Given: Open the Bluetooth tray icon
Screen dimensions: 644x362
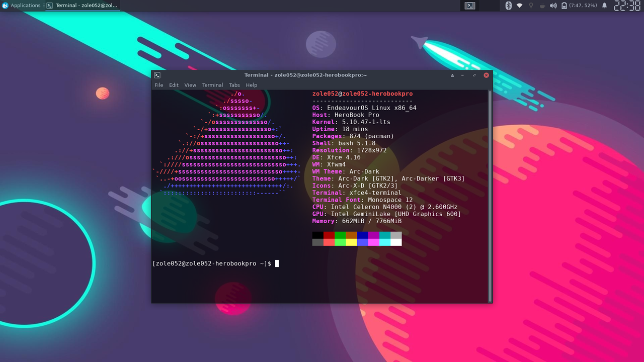Looking at the screenshot, I should click(508, 6).
